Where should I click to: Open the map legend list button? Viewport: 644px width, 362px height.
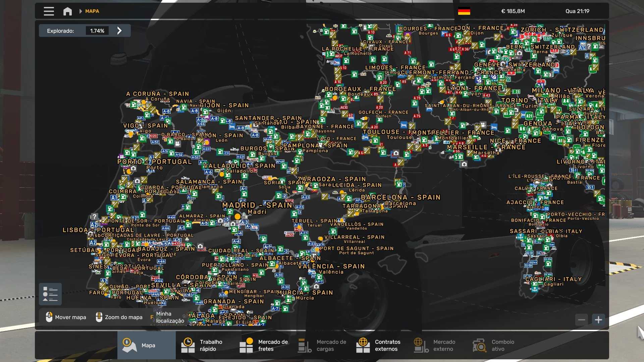click(50, 294)
